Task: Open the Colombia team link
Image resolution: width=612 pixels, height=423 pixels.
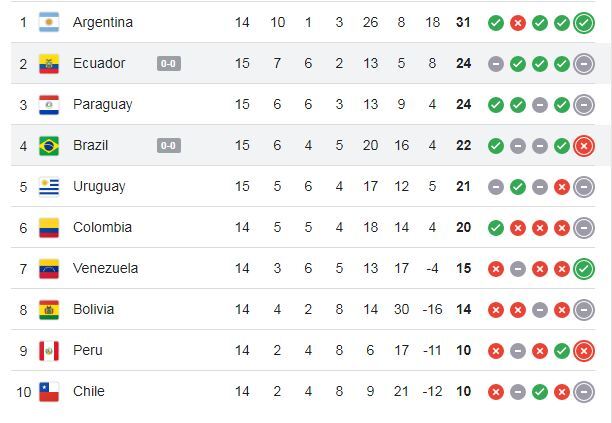Action: (x=102, y=227)
